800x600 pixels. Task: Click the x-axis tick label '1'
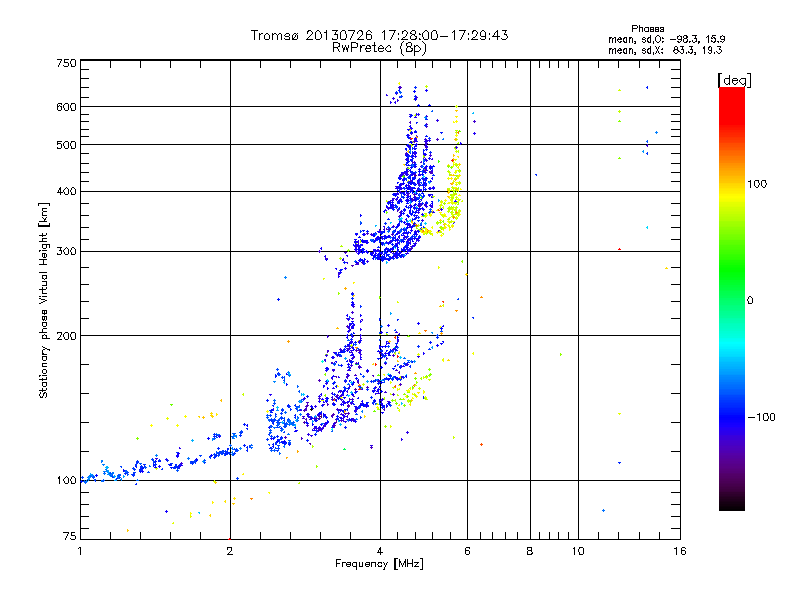point(80,551)
